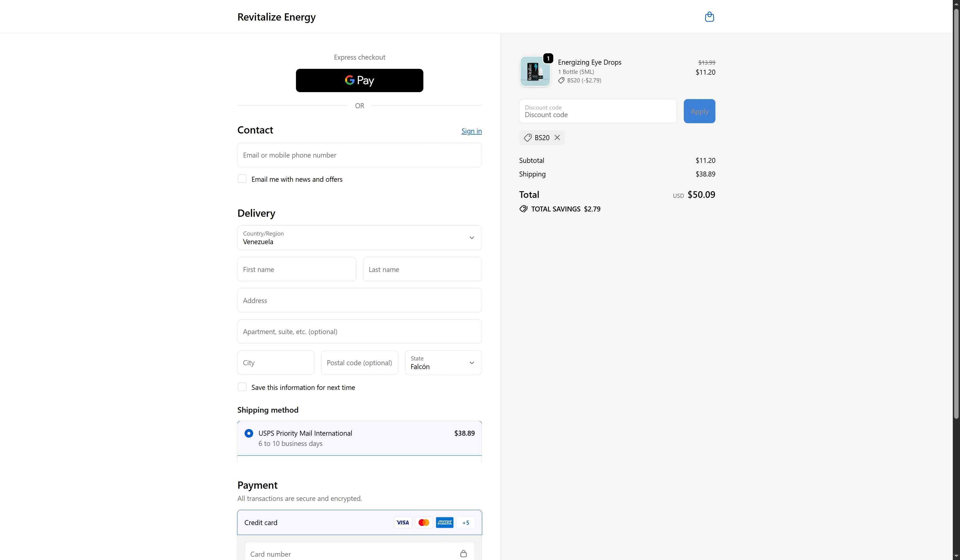Open the Country/Region dropdown

[x=359, y=238]
